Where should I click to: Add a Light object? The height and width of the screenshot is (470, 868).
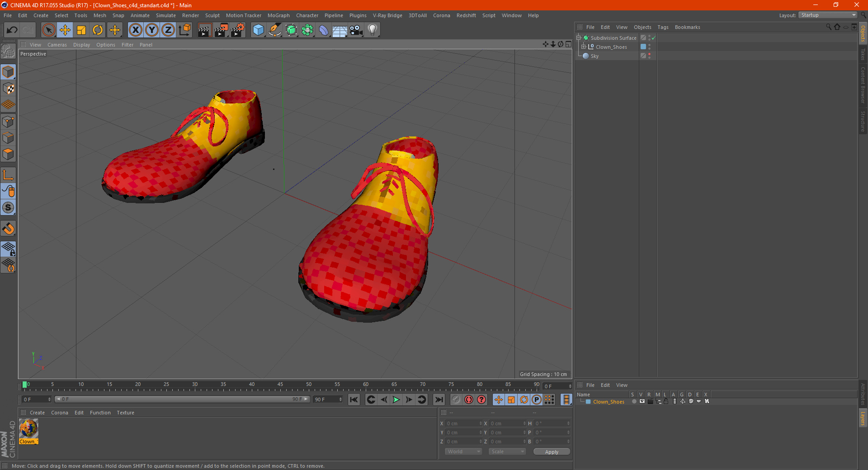[x=373, y=30]
